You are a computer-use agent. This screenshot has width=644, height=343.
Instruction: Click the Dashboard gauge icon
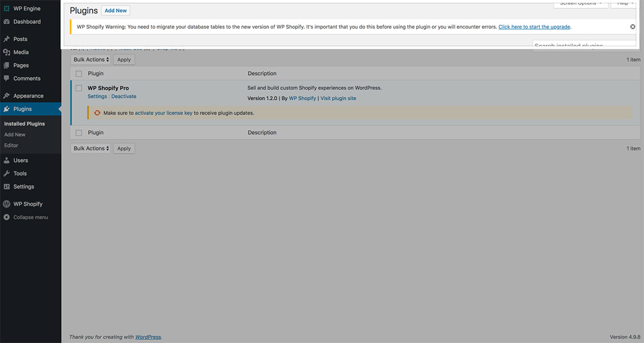pos(7,22)
